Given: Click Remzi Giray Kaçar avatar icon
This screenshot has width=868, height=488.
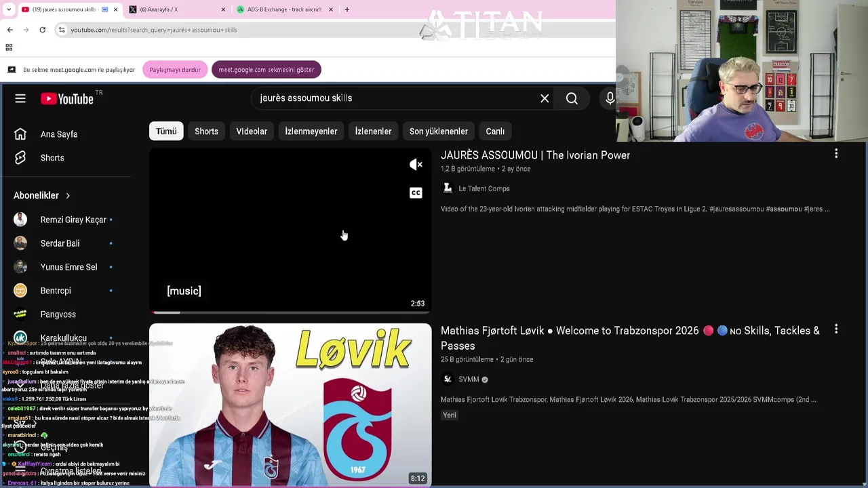Looking at the screenshot, I should (20, 220).
